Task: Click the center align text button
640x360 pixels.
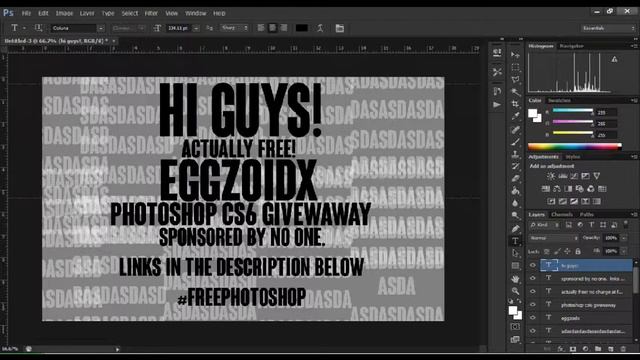Action: coord(272,28)
